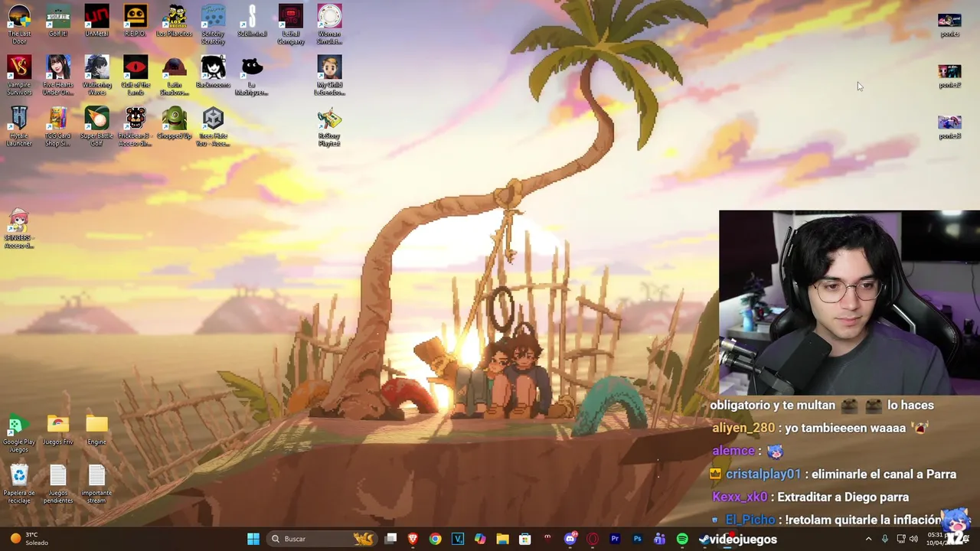This screenshot has width=980, height=551.
Task: Select Woman Simulator desktop icon
Action: click(x=329, y=24)
